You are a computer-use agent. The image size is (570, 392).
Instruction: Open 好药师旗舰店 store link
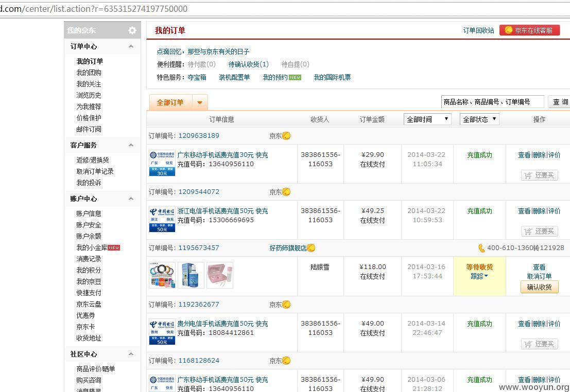click(x=288, y=248)
